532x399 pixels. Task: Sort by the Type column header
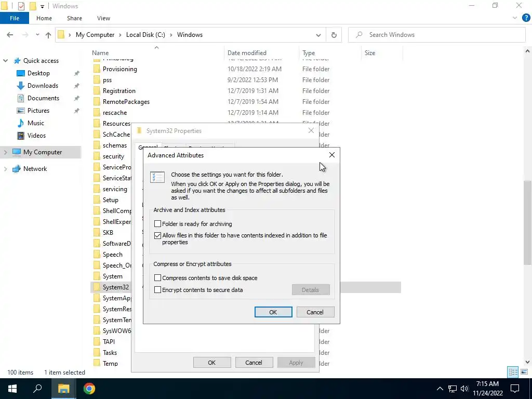[x=309, y=53]
